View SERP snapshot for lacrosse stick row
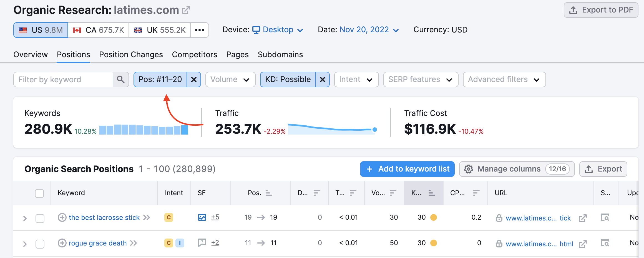This screenshot has height=258, width=644. 605,217
